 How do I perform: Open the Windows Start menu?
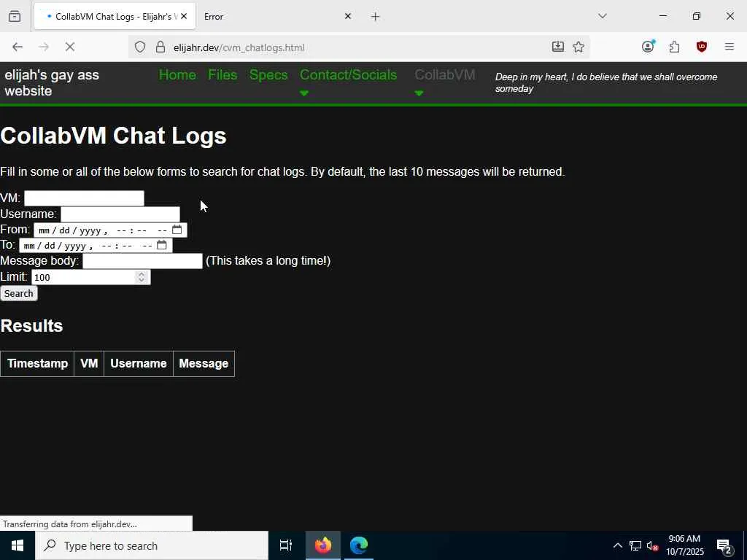coord(18,545)
